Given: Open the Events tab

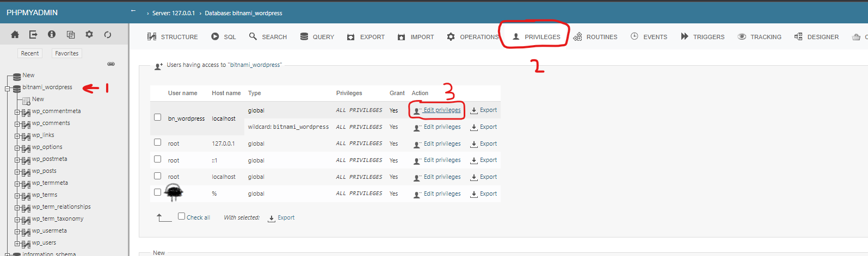Looking at the screenshot, I should coord(649,37).
